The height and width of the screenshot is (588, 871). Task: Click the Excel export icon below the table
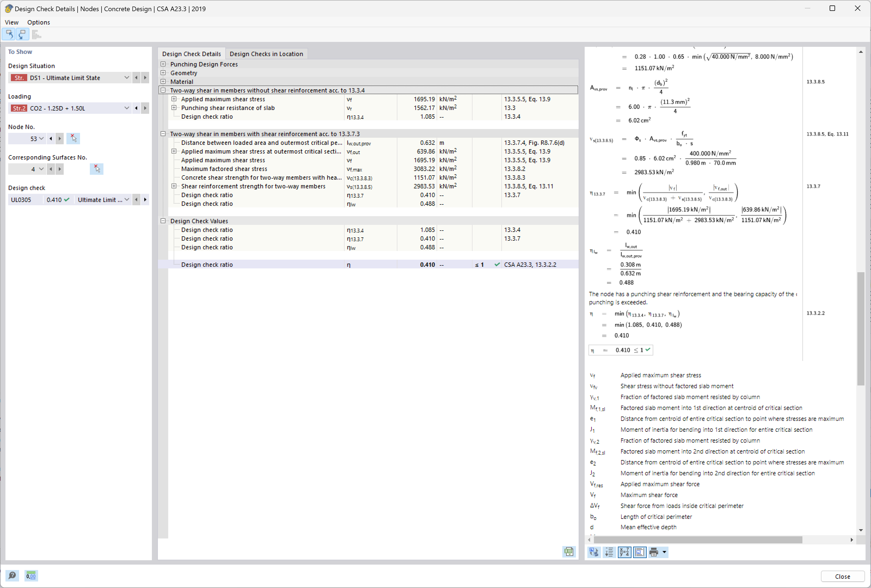(569, 552)
